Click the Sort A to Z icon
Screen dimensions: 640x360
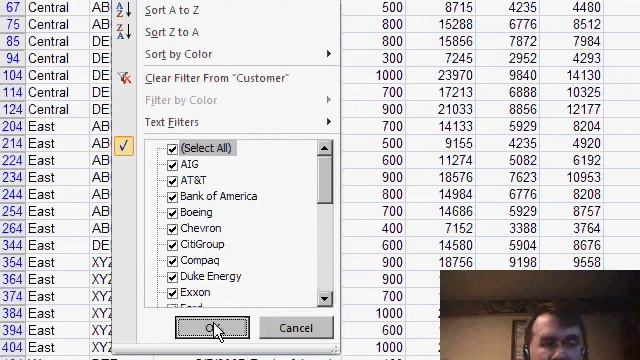coord(124,9)
